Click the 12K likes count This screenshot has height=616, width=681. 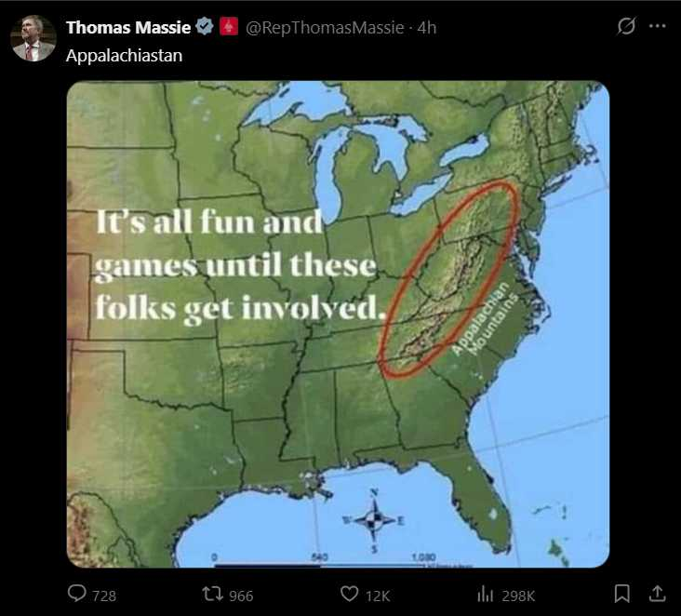click(x=378, y=596)
